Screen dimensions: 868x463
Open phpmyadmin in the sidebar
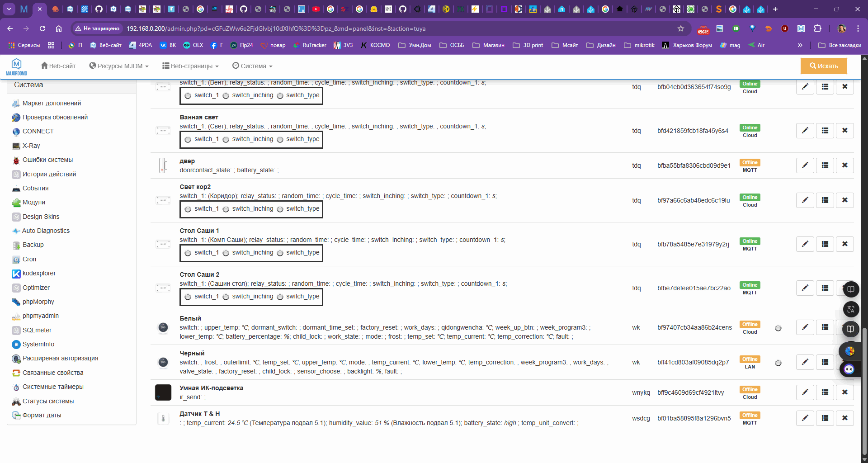coord(40,316)
